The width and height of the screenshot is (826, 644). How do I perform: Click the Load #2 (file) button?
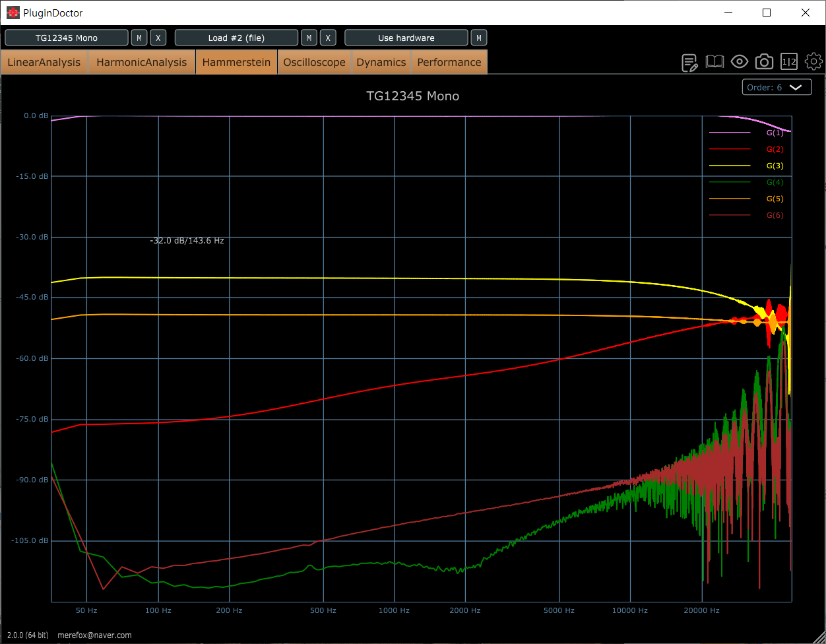[236, 38]
